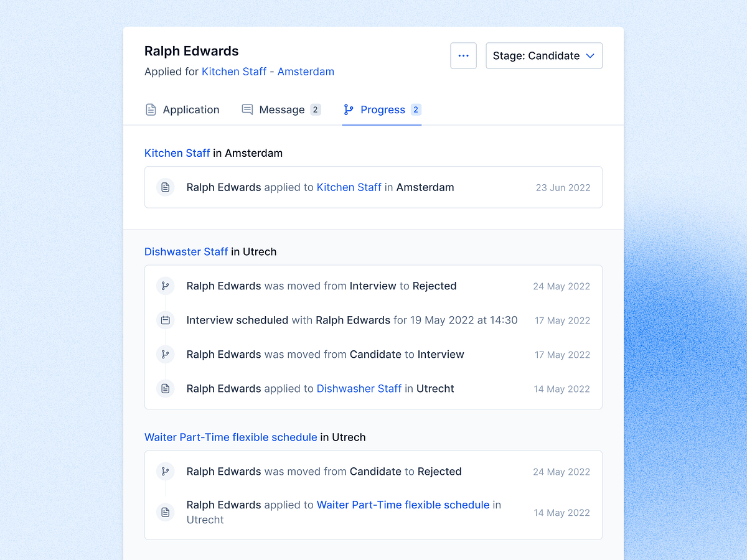The height and width of the screenshot is (560, 747).
Task: Select the document icon on the Dishwasher Staff application row
Action: [x=165, y=388]
